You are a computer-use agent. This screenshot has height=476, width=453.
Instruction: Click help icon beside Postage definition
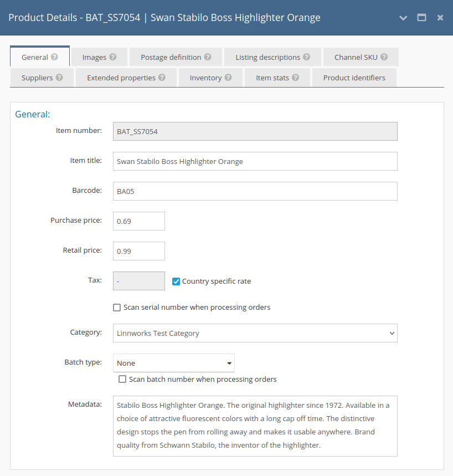click(208, 57)
